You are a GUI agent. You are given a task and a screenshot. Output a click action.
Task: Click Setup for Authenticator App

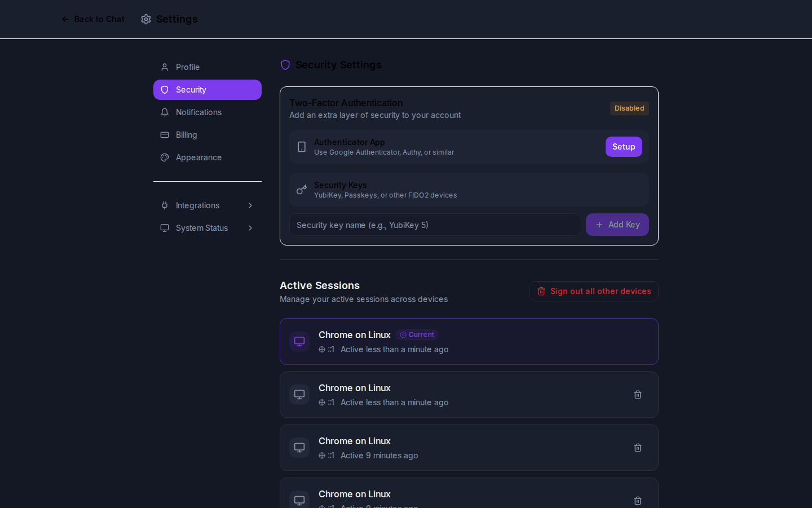coord(624,147)
